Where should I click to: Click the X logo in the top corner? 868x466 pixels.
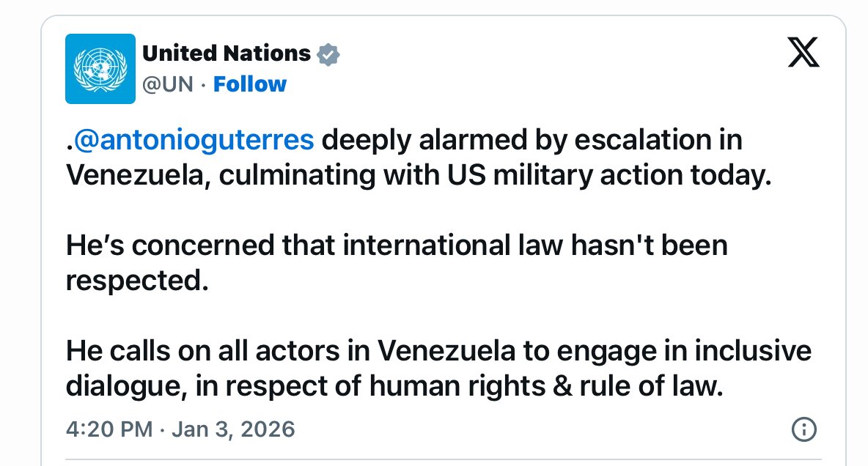click(x=803, y=52)
